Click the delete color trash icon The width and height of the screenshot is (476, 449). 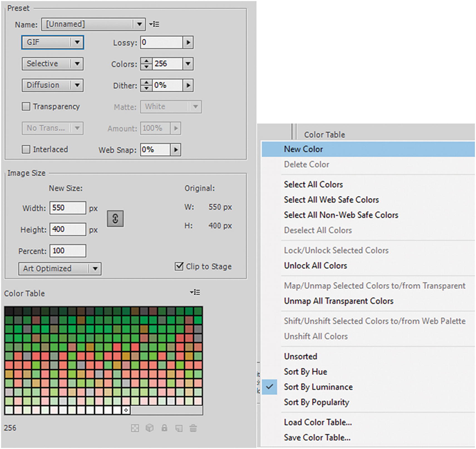click(x=193, y=428)
